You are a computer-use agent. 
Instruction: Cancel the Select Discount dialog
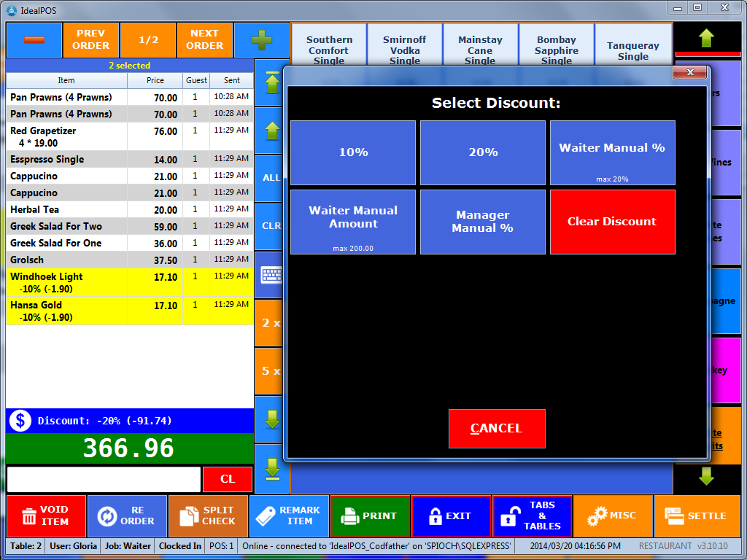(x=497, y=428)
